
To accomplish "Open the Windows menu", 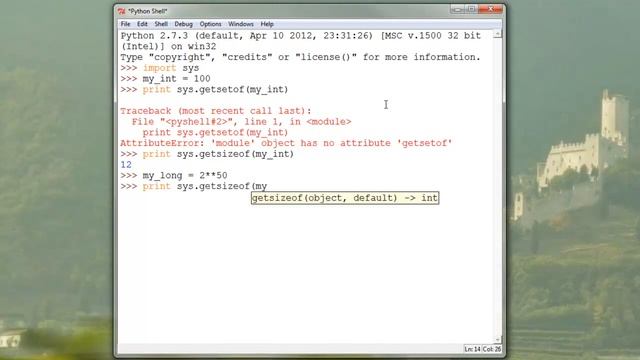I will point(240,24).
